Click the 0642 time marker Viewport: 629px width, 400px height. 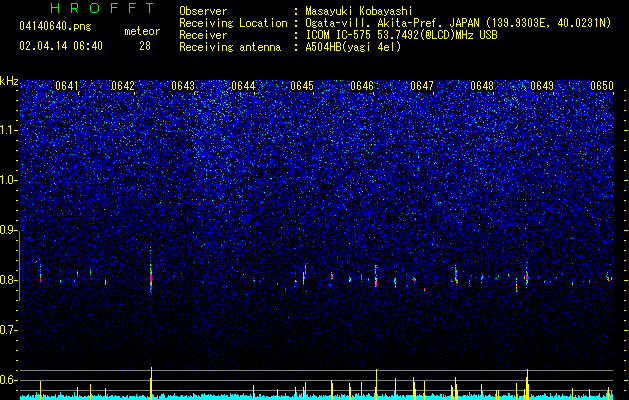coord(123,86)
